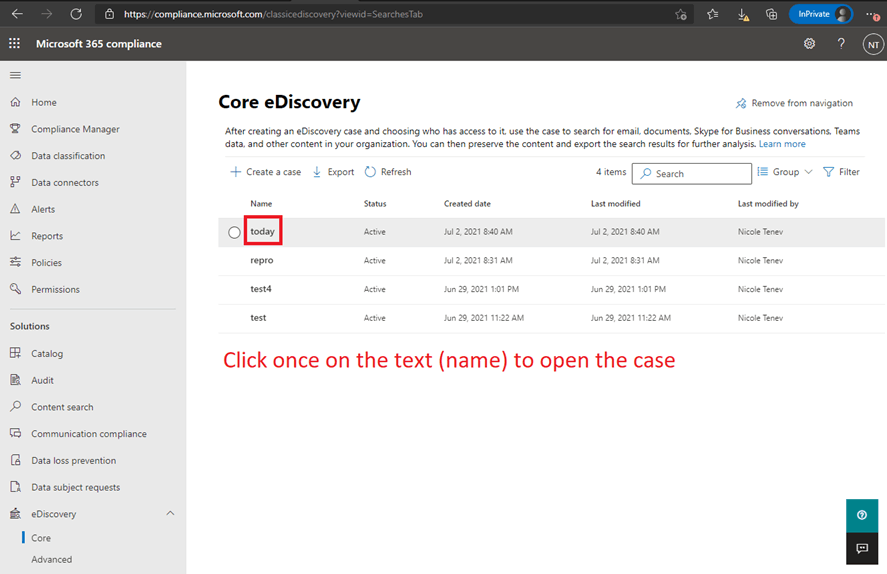Click the "Jul 2, 2021 8:31 AM" created date
887x574 pixels.
pos(478,261)
